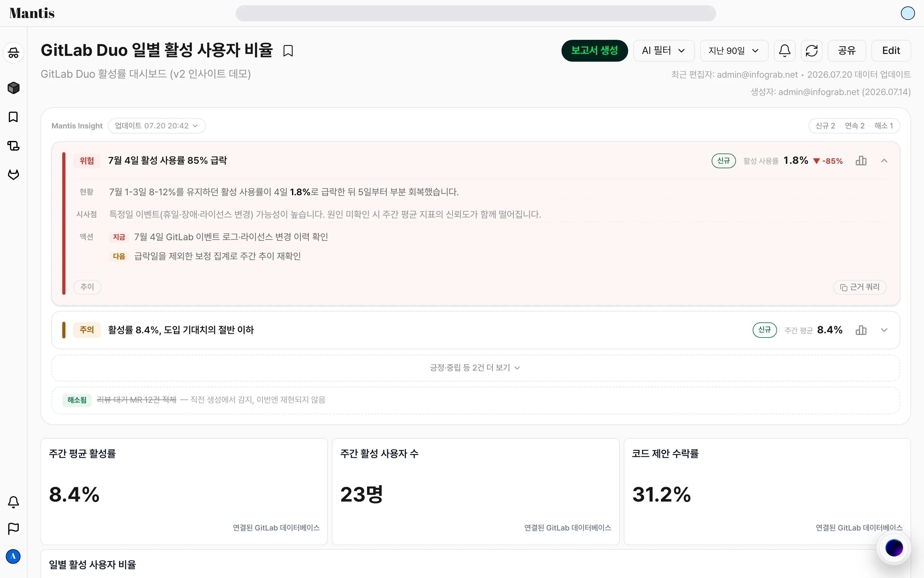Open the flag icon in sidebar
This screenshot has width=924, height=578.
click(13, 529)
